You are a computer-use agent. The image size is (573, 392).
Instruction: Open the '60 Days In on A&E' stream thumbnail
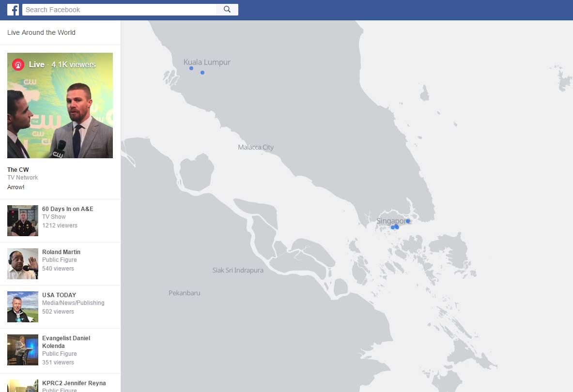click(22, 220)
